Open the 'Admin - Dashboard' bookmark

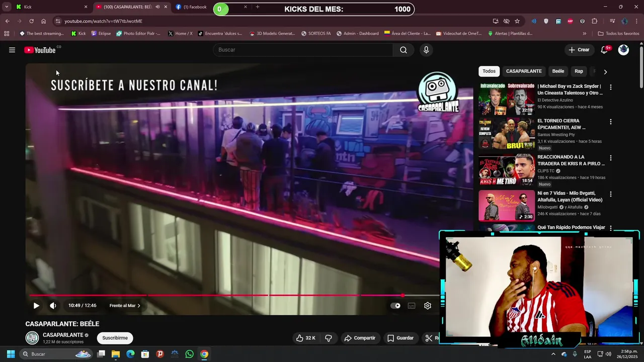click(x=358, y=34)
